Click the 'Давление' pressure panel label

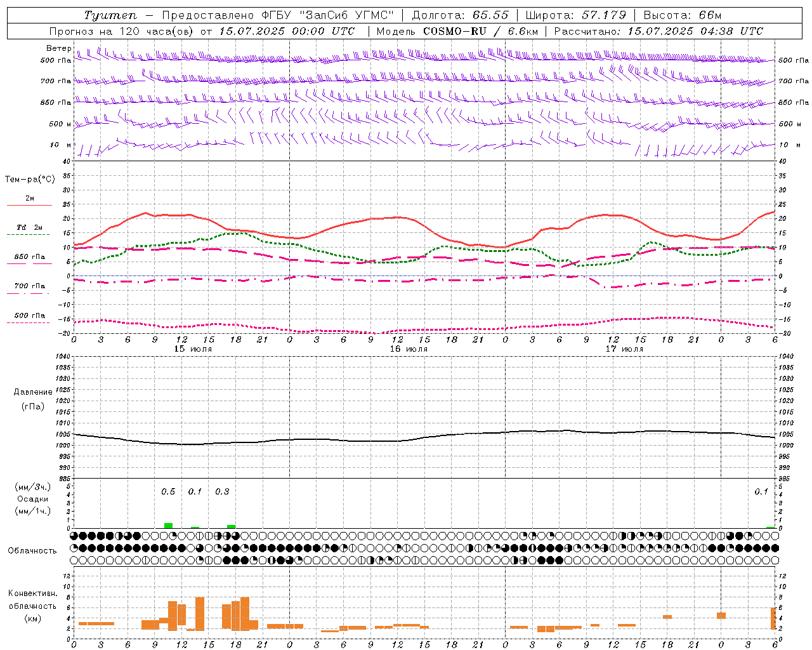[33, 392]
